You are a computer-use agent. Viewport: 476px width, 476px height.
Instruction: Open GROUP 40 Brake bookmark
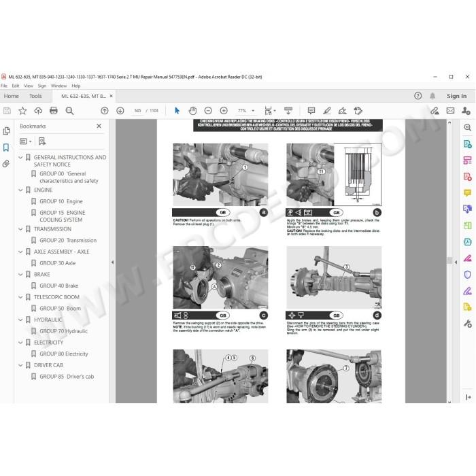[59, 286]
